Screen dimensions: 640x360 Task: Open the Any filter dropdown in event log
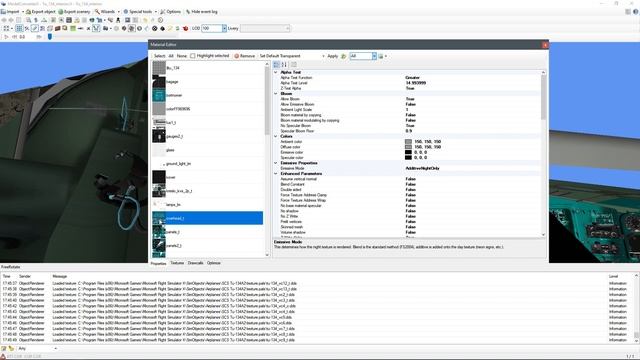pyautogui.click(x=56, y=349)
